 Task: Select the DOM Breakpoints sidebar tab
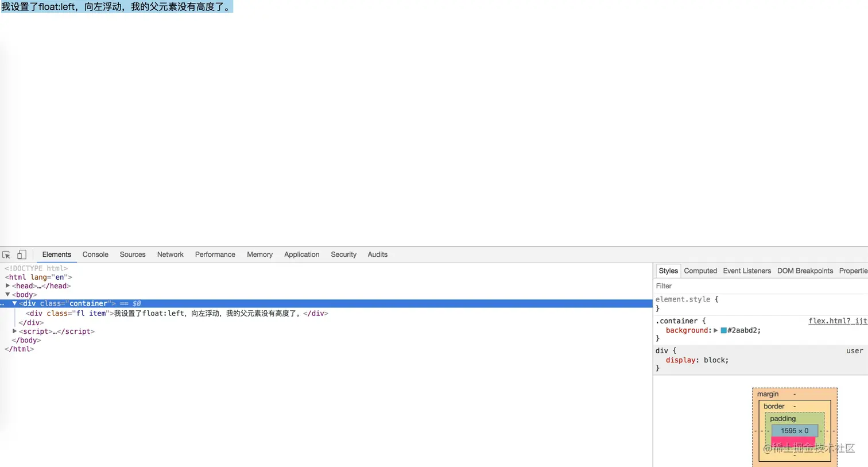(x=805, y=271)
